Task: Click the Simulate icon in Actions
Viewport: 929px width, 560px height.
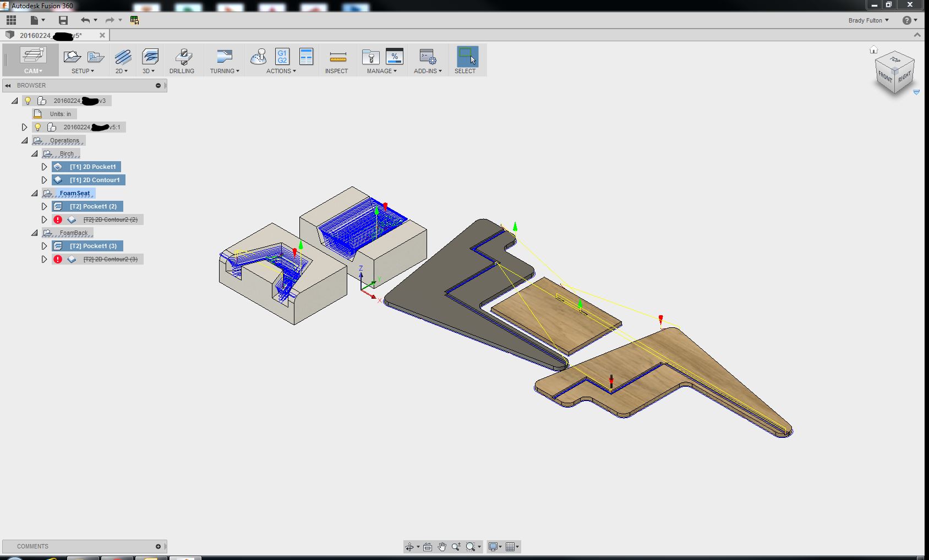Action: (x=258, y=57)
